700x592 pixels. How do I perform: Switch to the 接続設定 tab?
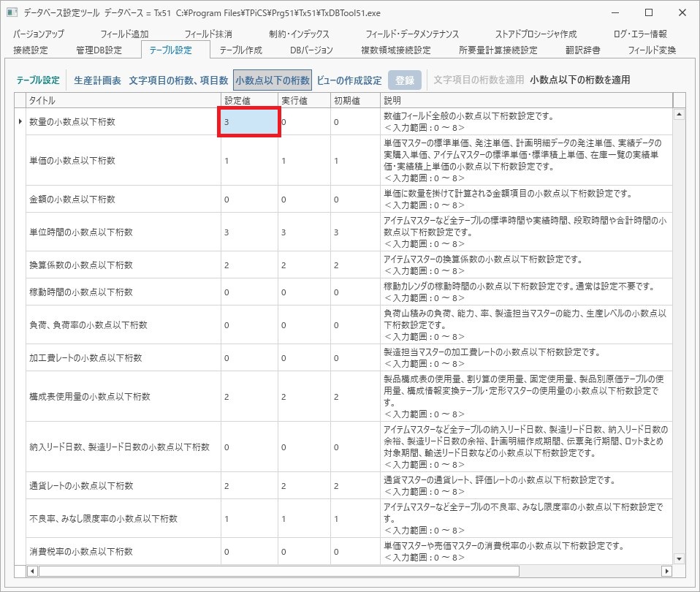31,50
